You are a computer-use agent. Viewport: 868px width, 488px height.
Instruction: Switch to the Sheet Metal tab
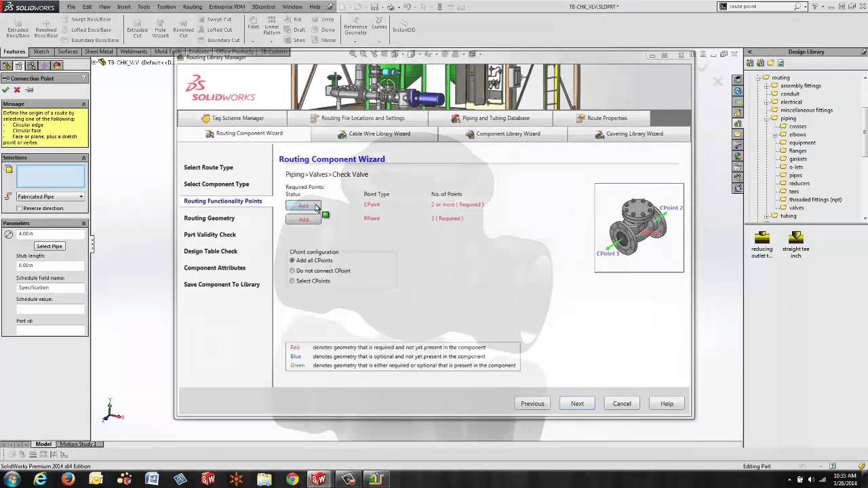coord(98,52)
